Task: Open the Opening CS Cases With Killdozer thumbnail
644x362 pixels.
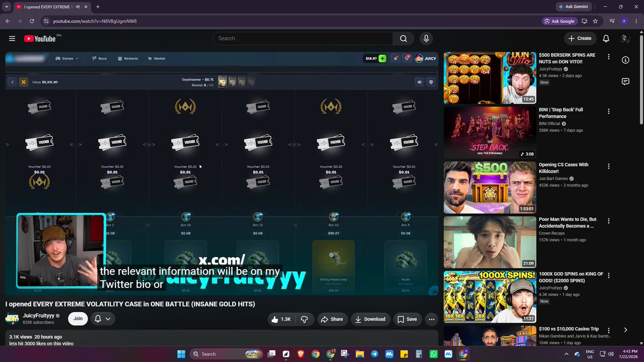Action: (489, 187)
